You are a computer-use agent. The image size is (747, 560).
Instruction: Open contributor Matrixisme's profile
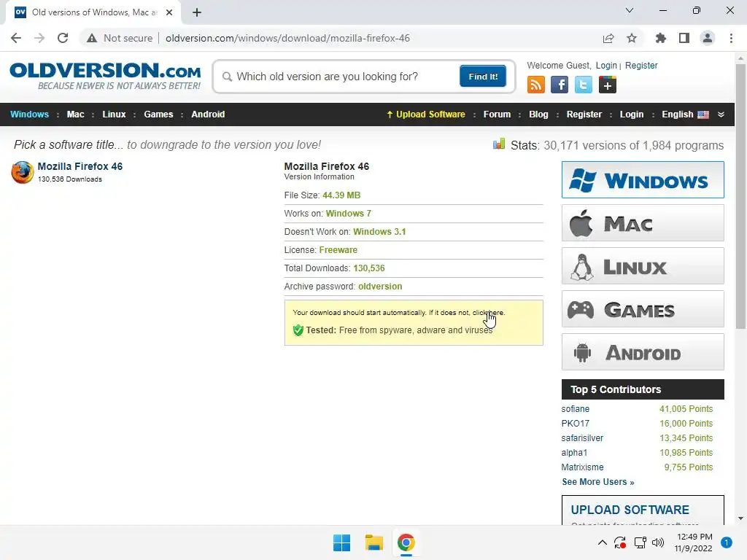pyautogui.click(x=582, y=467)
